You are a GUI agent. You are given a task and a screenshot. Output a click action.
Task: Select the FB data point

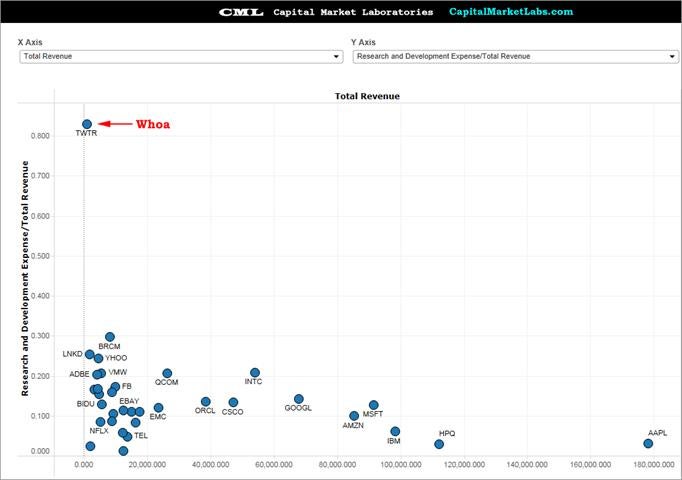coord(115,387)
